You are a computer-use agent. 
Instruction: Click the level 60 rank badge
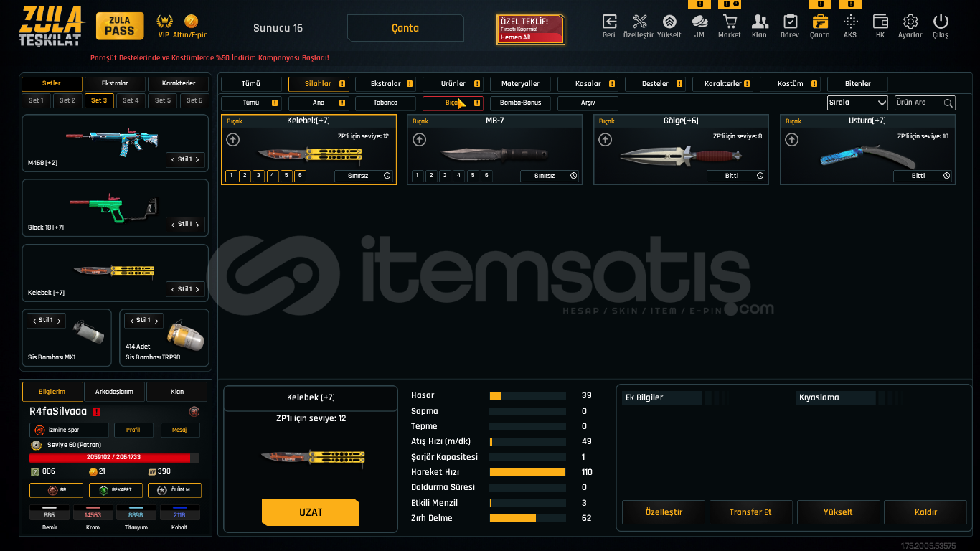pos(37,445)
